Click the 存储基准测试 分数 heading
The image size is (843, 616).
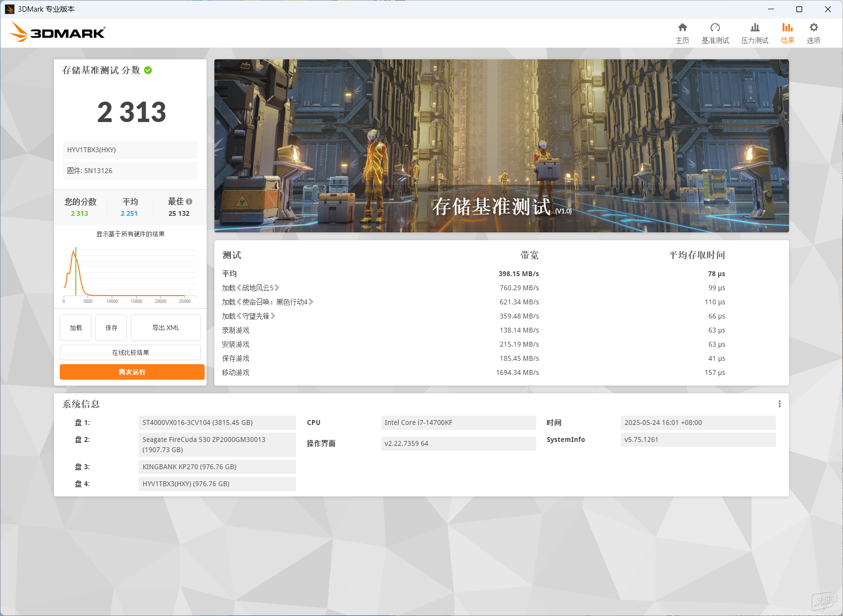[101, 70]
